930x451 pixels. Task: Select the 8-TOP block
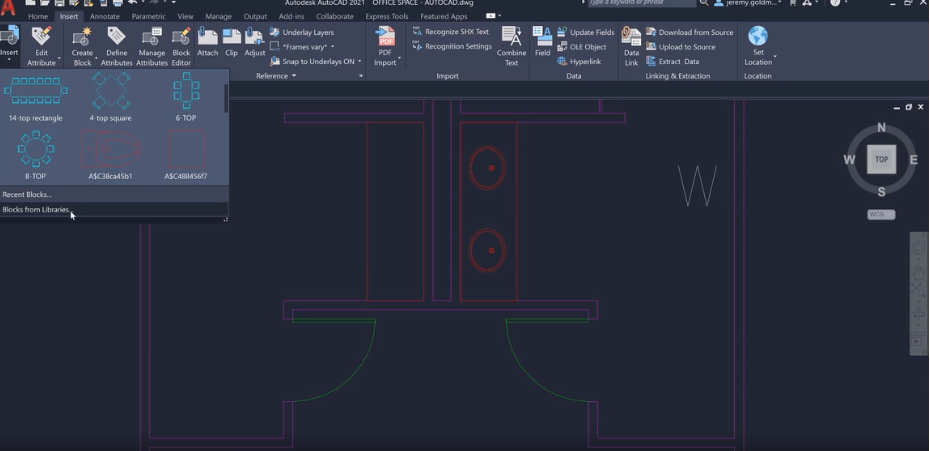(36, 155)
